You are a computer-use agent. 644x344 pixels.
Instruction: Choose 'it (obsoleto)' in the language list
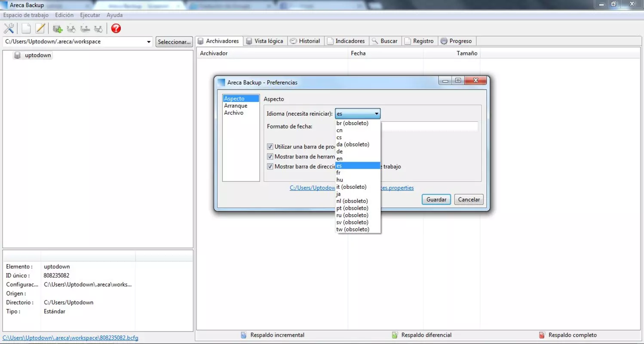coord(358,187)
